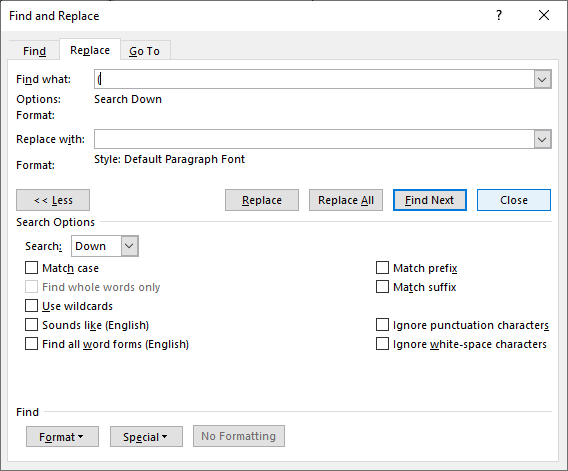
Task: Check Ignore punctuation characters
Action: click(383, 325)
